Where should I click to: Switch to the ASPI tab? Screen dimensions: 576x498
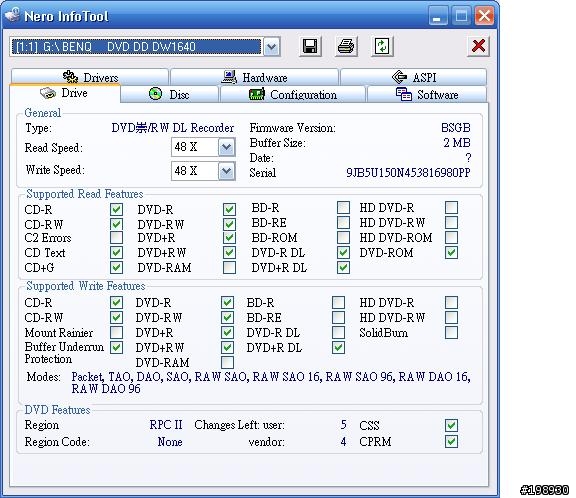point(414,77)
